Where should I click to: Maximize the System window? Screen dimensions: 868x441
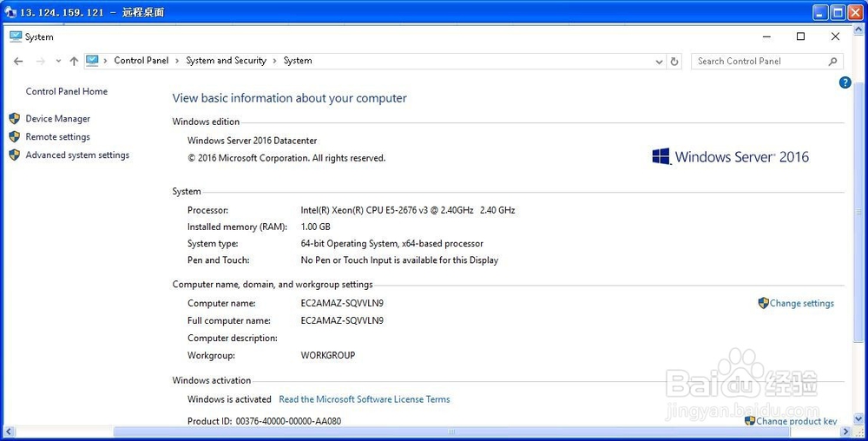[800, 36]
